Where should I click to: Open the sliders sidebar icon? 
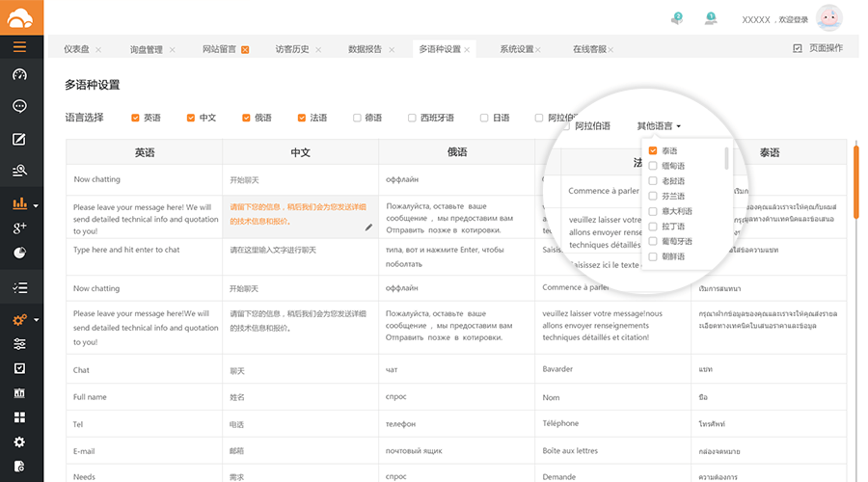point(20,344)
